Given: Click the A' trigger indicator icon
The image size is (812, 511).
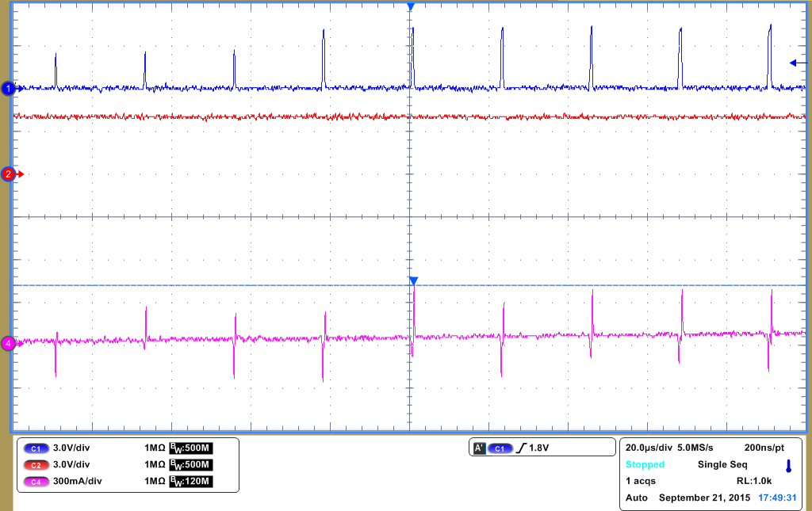Looking at the screenshot, I should [x=479, y=447].
